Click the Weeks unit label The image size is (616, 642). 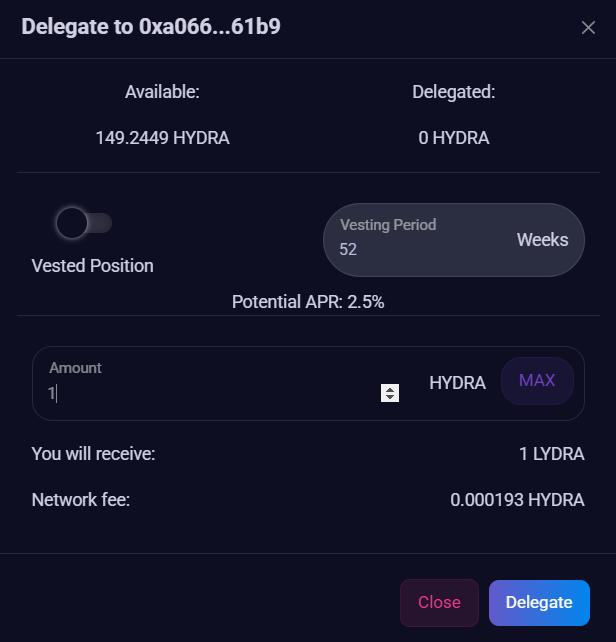tap(542, 240)
